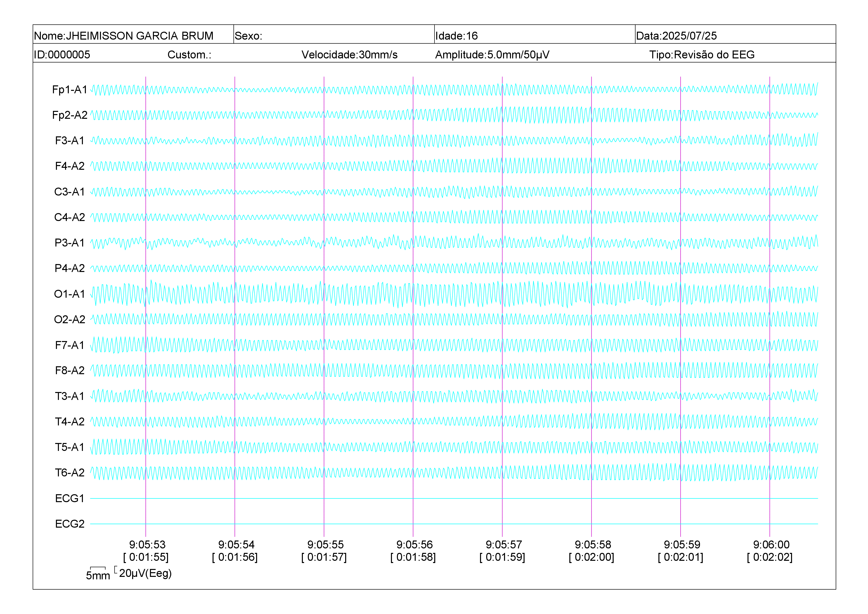Select the C4-A2 channel label
This screenshot has width=868, height=614.
click(x=70, y=217)
